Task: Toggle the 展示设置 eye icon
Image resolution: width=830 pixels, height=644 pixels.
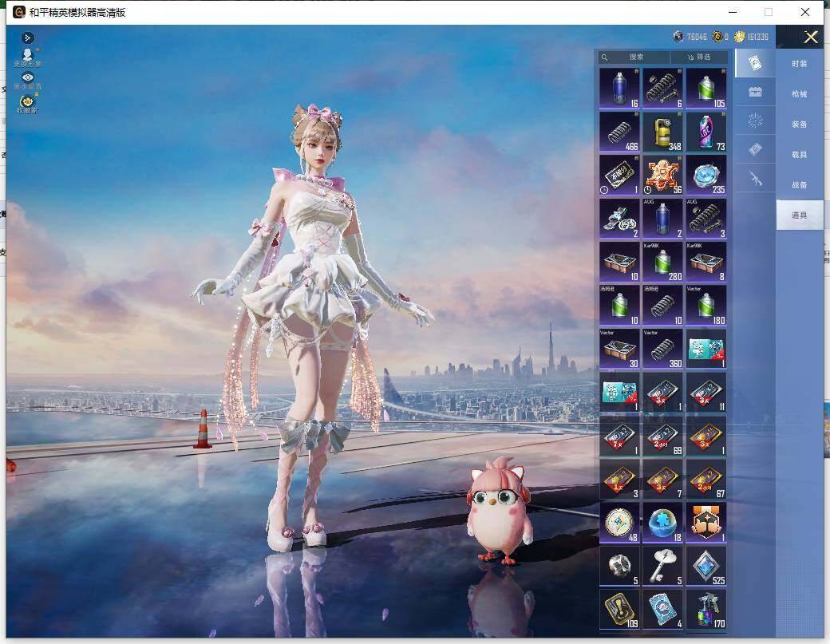Action: [x=27, y=81]
